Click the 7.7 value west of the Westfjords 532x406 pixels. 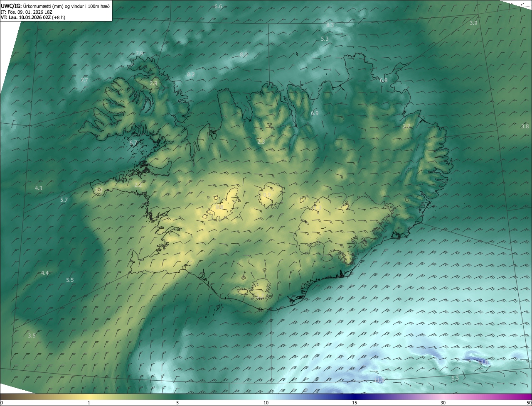coord(84,81)
